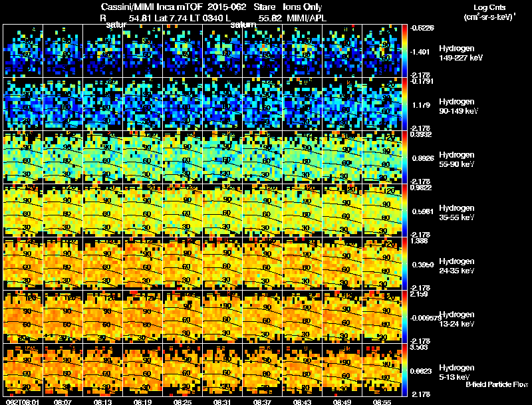Open the 13-24 keV panel at 08:25
This screenshot has width=532, height=405.
pos(182,317)
